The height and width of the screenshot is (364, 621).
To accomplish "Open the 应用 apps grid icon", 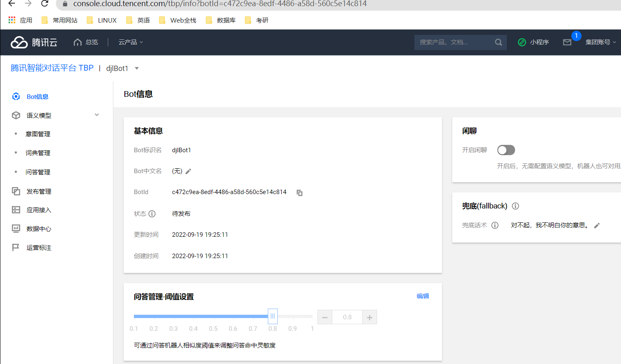I will pos(12,20).
